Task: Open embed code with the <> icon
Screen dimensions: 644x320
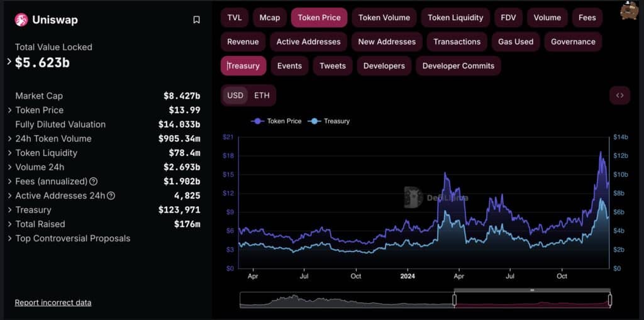Action: click(x=619, y=96)
